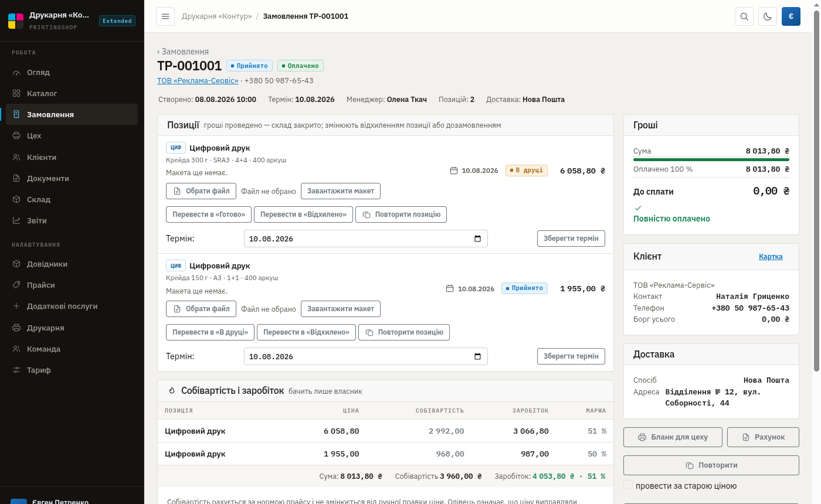Screen dimensions: 821x504
Task: Click ТОВ «Реклама-Сервіс» client link
Action: tap(198, 80)
